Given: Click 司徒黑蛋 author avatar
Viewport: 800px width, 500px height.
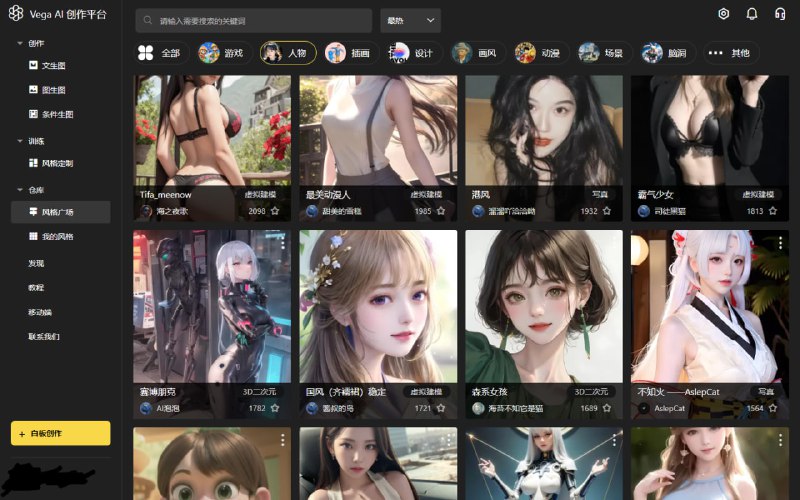Looking at the screenshot, I should [x=644, y=211].
